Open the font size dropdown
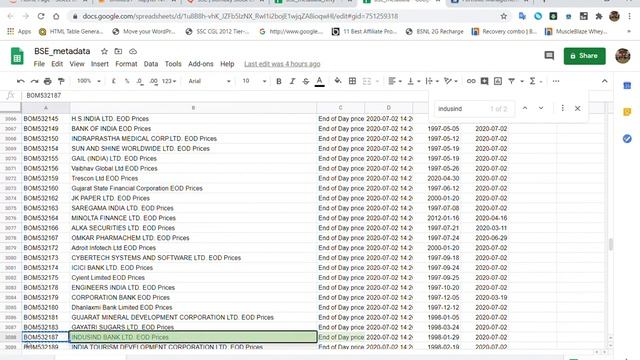The height and width of the screenshot is (360, 640). pos(254,81)
